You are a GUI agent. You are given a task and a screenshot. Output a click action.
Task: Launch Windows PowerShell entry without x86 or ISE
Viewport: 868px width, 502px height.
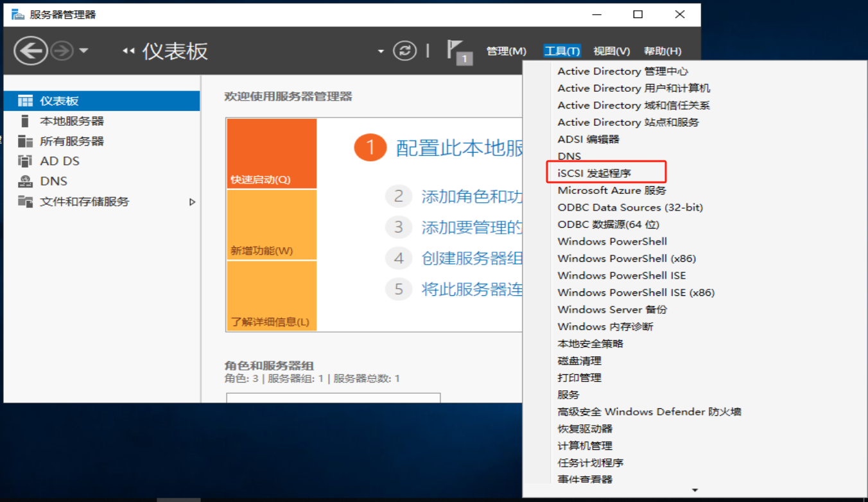point(612,241)
